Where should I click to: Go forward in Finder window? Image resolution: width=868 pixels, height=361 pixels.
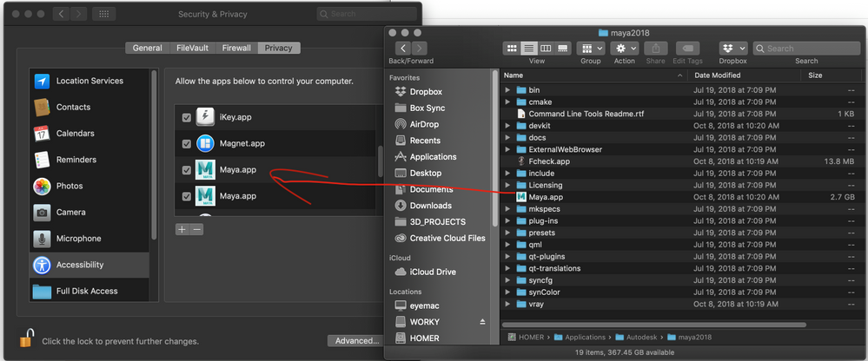coord(421,48)
